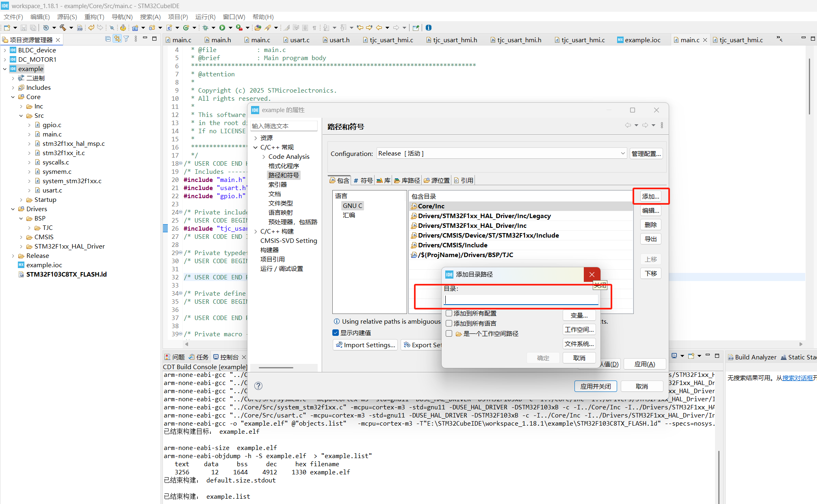Click the 工作空间... button

click(579, 329)
